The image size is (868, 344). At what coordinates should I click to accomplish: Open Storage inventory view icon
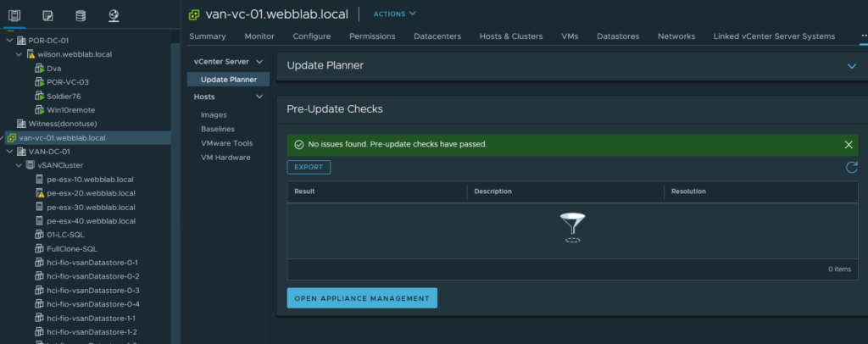pos(81,15)
